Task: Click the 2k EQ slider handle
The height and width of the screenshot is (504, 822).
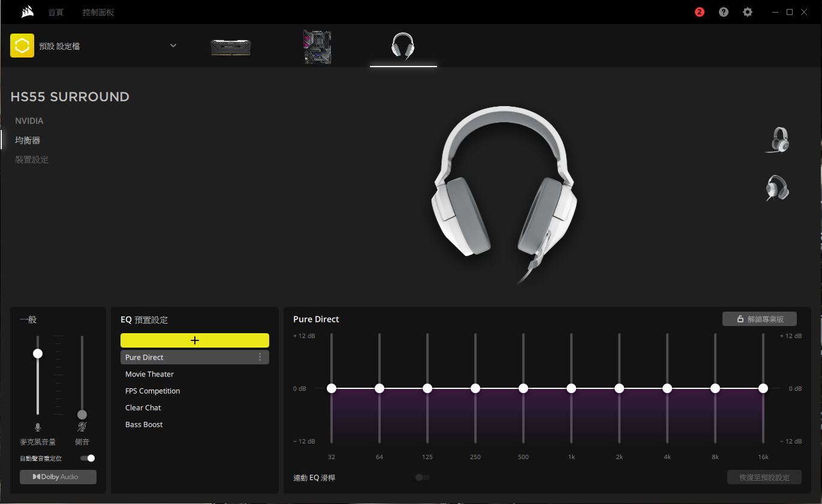Action: point(619,388)
